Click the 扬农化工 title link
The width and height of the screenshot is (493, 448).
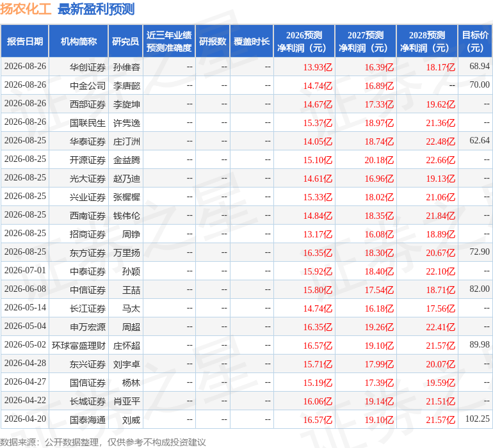click(26, 9)
